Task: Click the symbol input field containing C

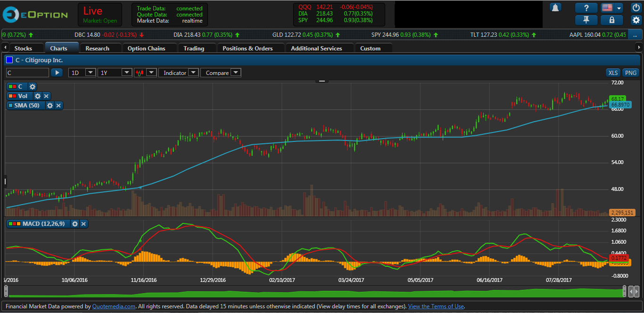Action: pos(27,73)
